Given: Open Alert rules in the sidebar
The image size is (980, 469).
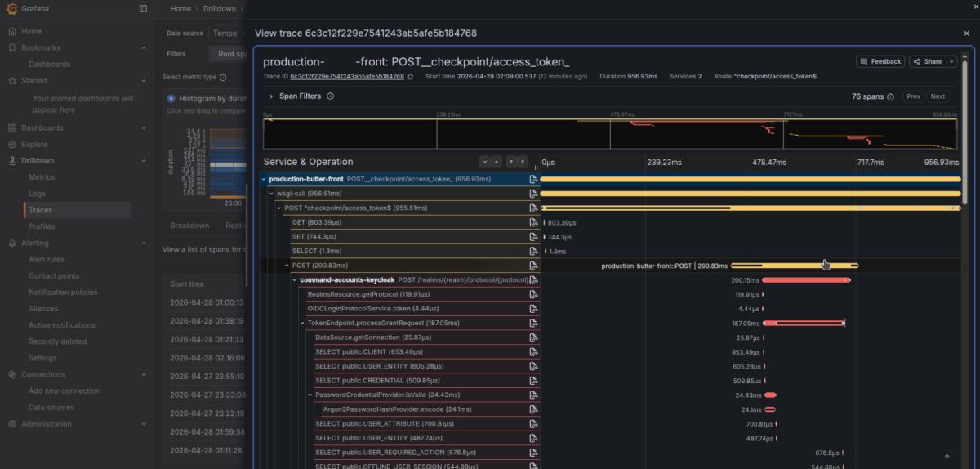Looking at the screenshot, I should click(47, 260).
